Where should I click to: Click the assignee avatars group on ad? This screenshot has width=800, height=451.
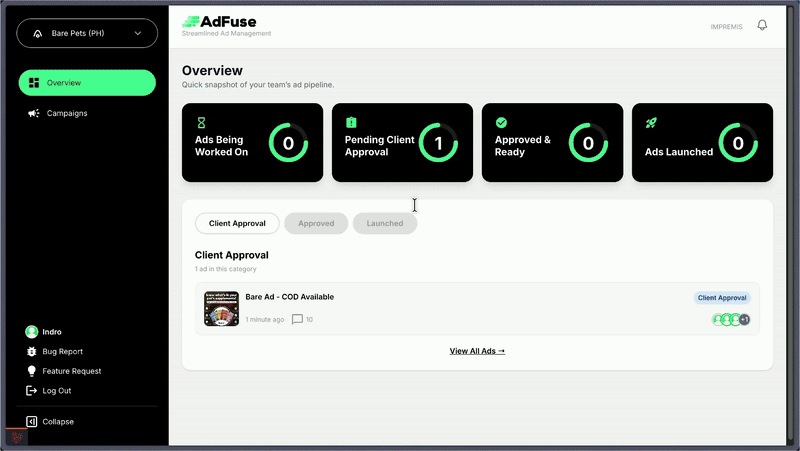(730, 320)
